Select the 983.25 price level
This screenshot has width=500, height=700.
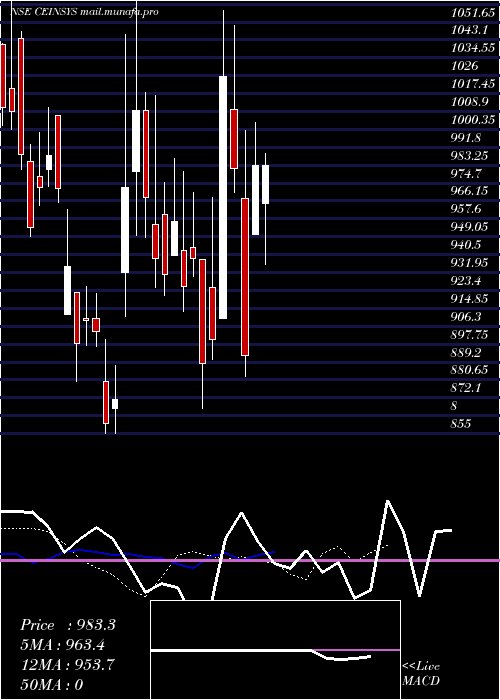pos(469,155)
